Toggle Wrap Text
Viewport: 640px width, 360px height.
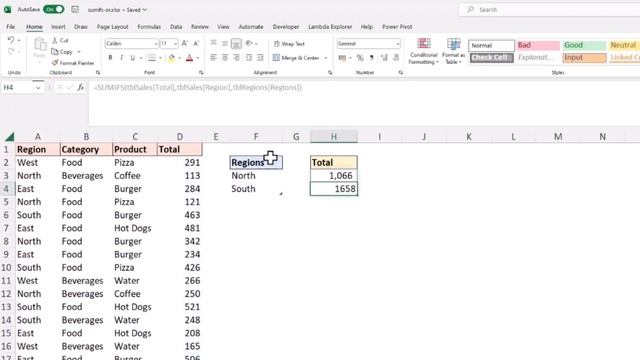(289, 44)
